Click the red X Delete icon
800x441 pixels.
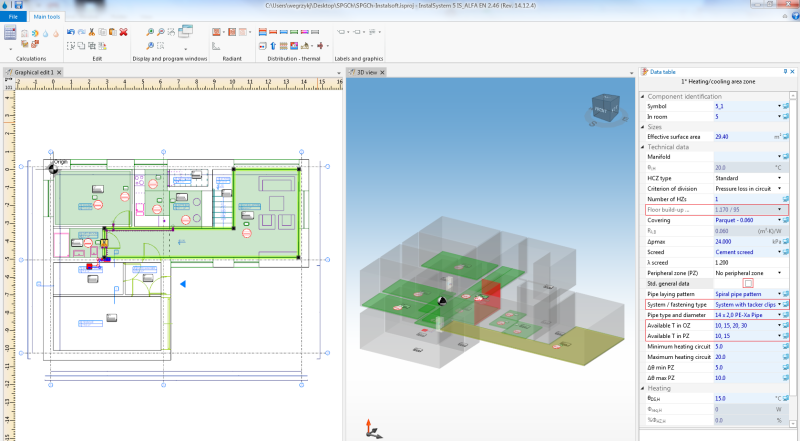123,32
